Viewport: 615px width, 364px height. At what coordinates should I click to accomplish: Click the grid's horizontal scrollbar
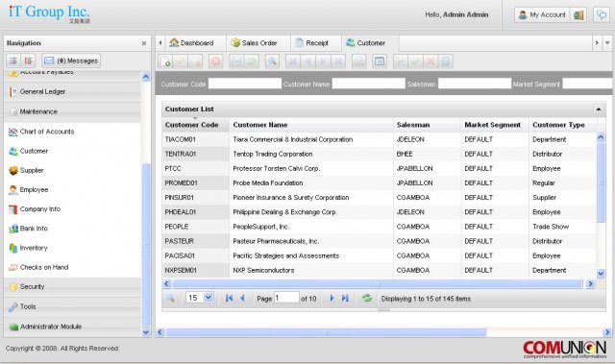pos(378,284)
